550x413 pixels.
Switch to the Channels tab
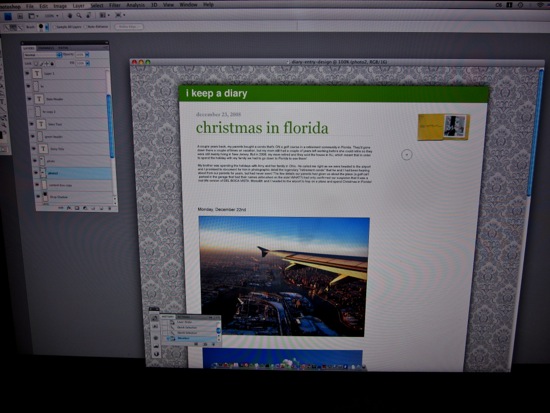tap(46, 48)
